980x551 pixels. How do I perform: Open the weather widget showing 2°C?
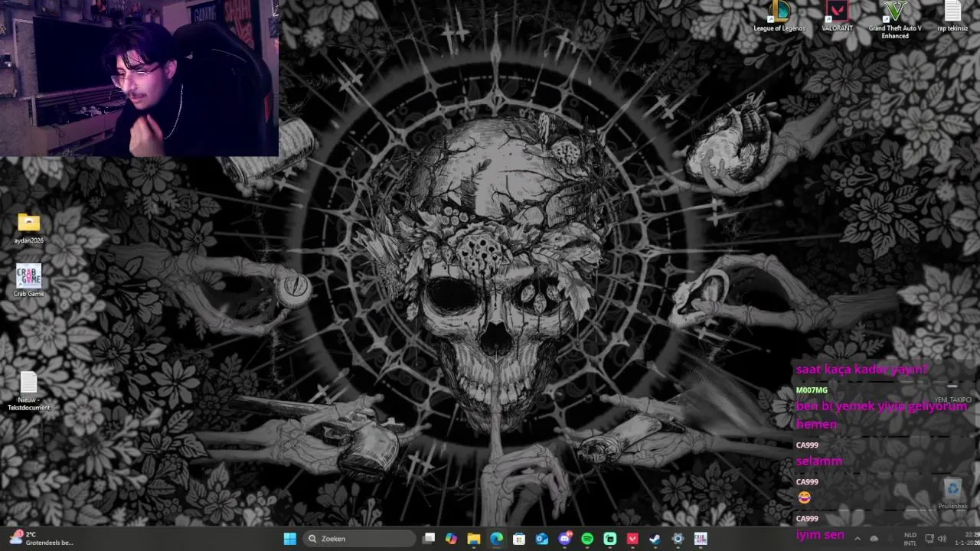coord(41,539)
